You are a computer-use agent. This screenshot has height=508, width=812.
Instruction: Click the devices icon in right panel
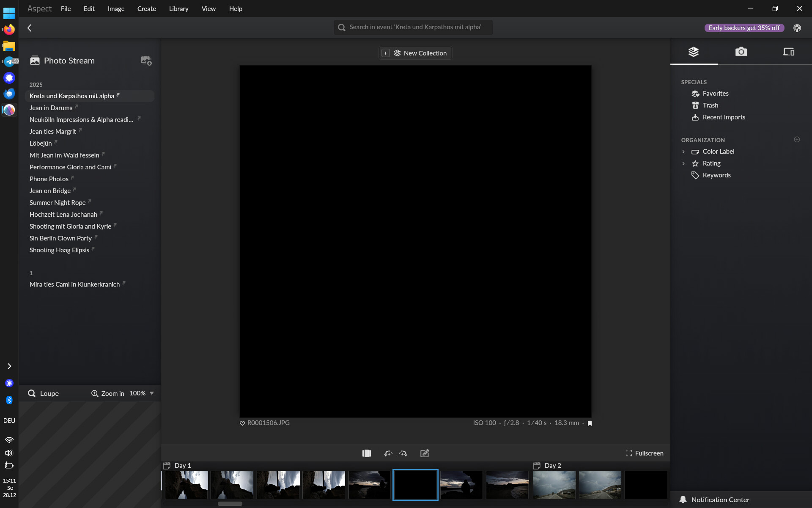point(788,52)
